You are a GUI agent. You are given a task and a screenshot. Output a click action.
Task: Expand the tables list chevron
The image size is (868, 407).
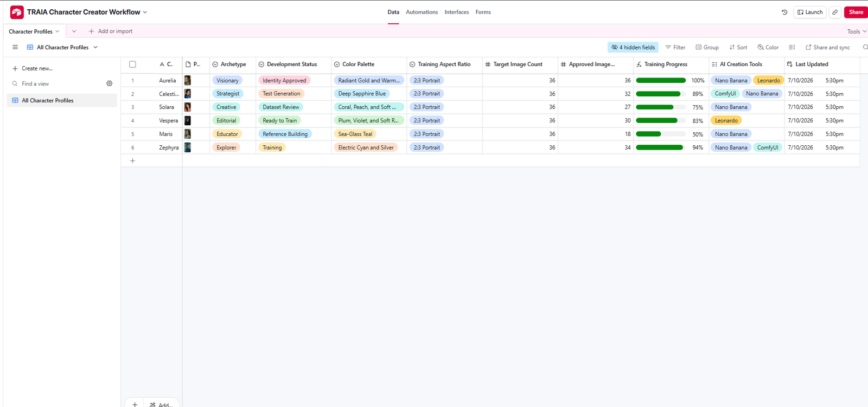point(74,31)
